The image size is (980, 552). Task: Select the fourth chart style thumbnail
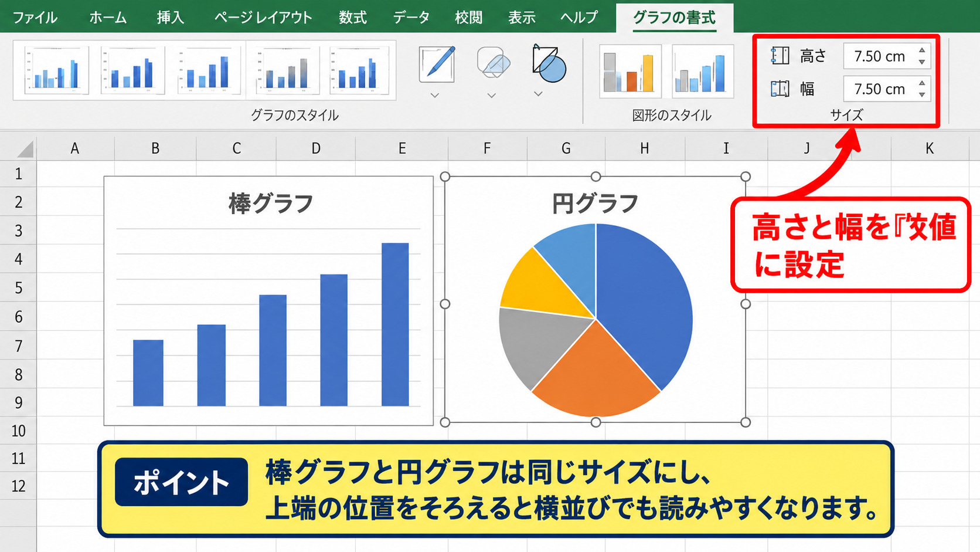coord(287,70)
